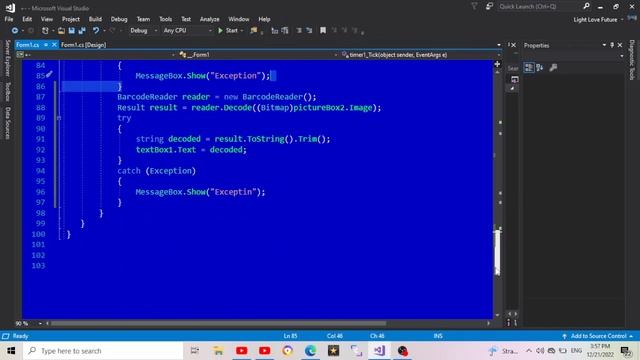Open Microsoft Edge from taskbar
The width and height of the screenshot is (640, 360).
[310, 351]
